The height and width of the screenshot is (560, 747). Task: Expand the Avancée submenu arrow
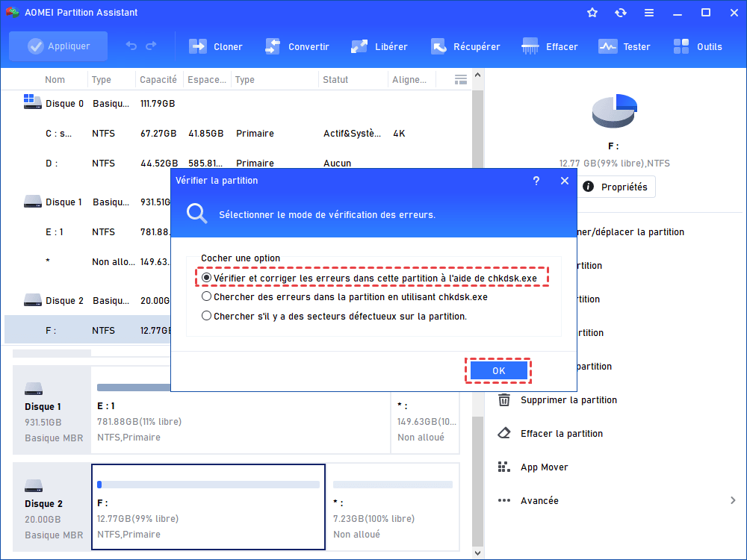point(732,501)
